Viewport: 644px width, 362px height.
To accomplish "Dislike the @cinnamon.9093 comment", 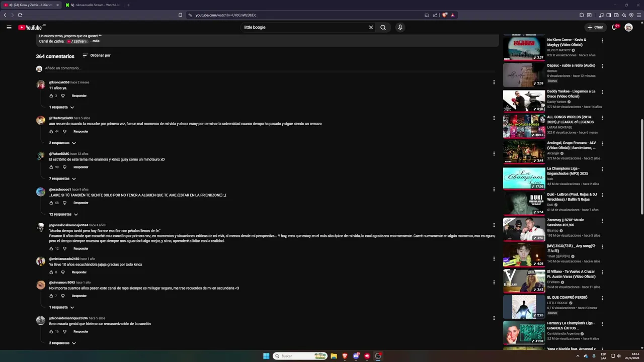I will click(63, 296).
